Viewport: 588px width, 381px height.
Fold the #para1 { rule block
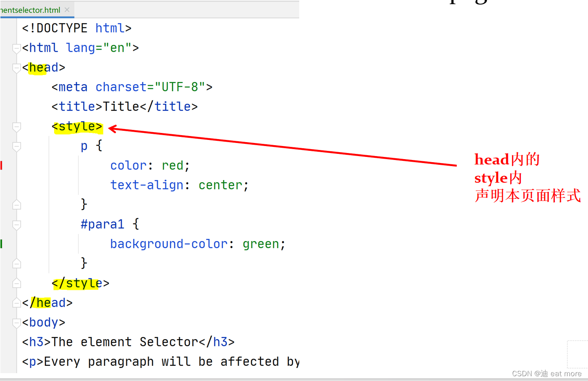click(x=17, y=225)
